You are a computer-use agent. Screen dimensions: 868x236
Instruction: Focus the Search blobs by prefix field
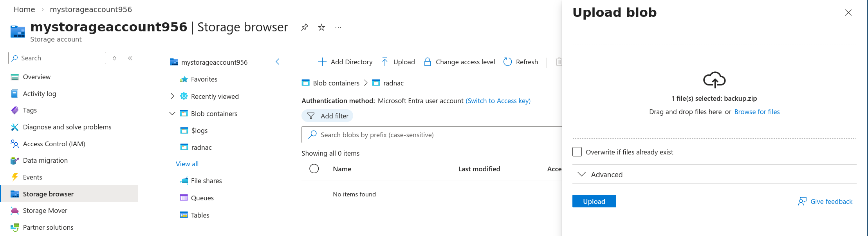[x=432, y=134]
